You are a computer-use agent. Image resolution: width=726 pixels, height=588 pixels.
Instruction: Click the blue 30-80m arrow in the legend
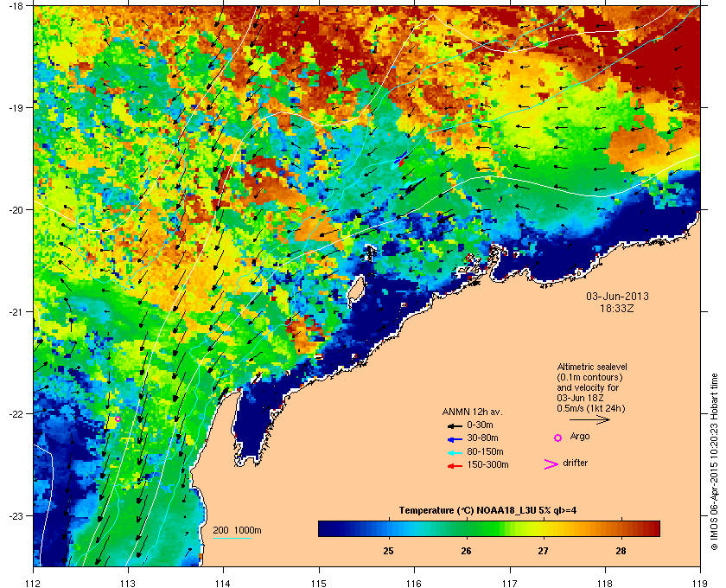coord(455,438)
